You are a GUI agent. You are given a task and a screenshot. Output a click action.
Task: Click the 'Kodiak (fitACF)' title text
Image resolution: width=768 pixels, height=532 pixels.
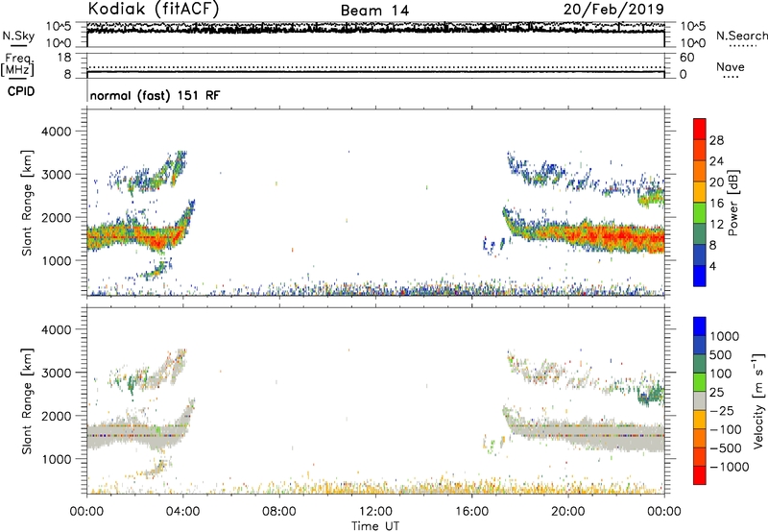[154, 10]
